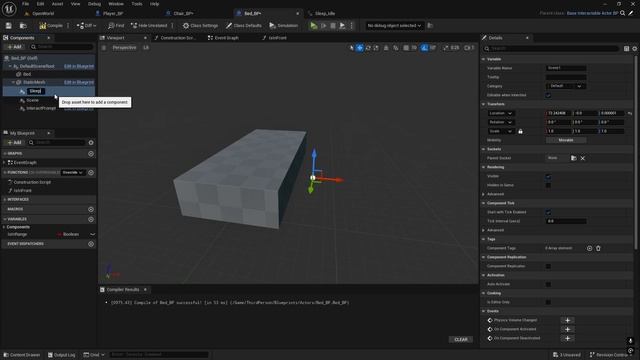Open the Diff dropdown in toolbar

pyautogui.click(x=86, y=26)
